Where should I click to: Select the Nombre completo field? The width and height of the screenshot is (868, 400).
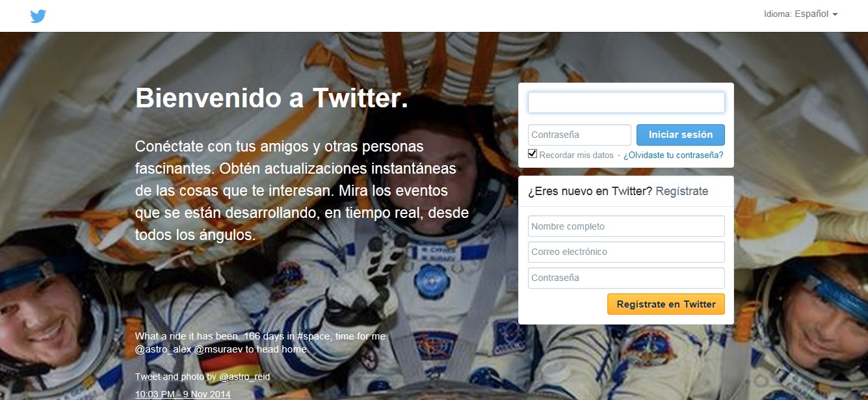click(626, 226)
